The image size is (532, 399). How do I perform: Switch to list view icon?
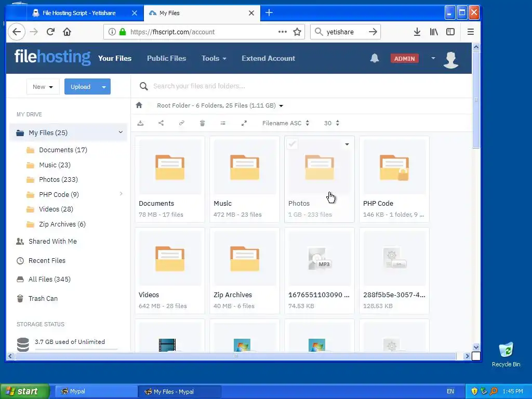[x=223, y=123]
